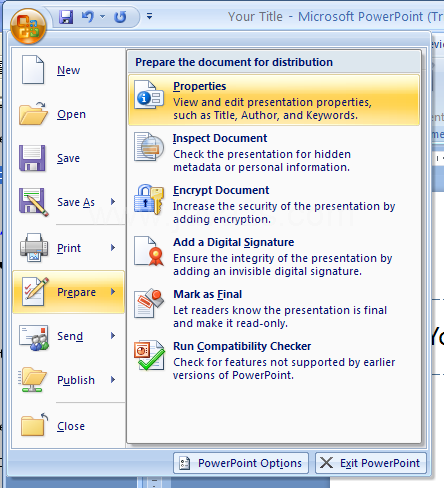Expand the Publish submenu arrow

point(113,380)
